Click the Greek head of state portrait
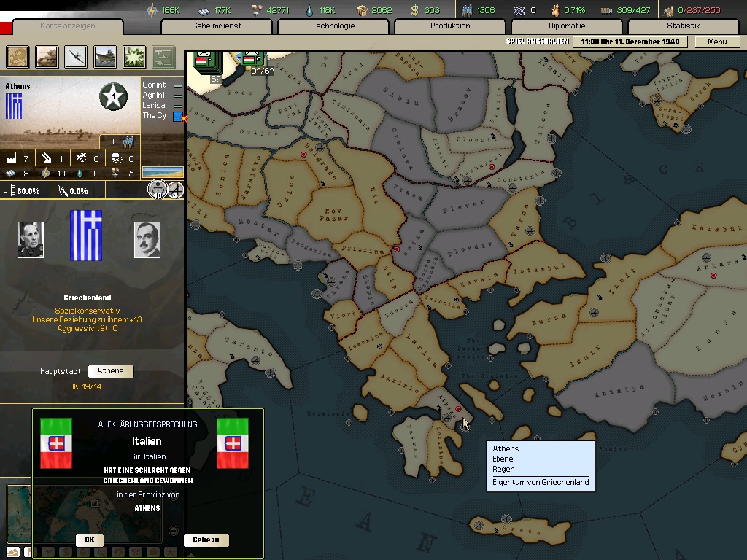Viewport: 747px width, 560px height. pyautogui.click(x=31, y=240)
